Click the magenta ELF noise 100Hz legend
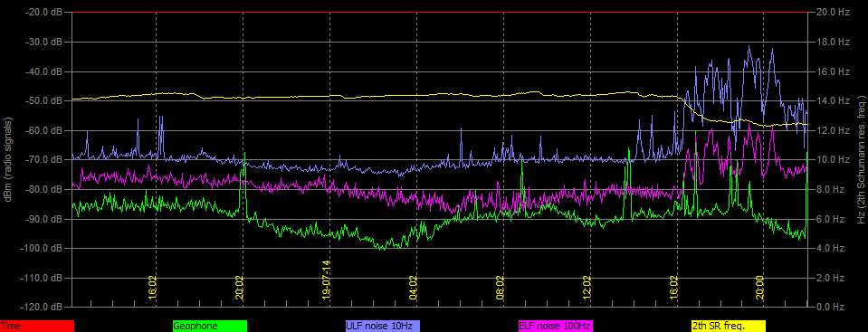 click(x=555, y=326)
